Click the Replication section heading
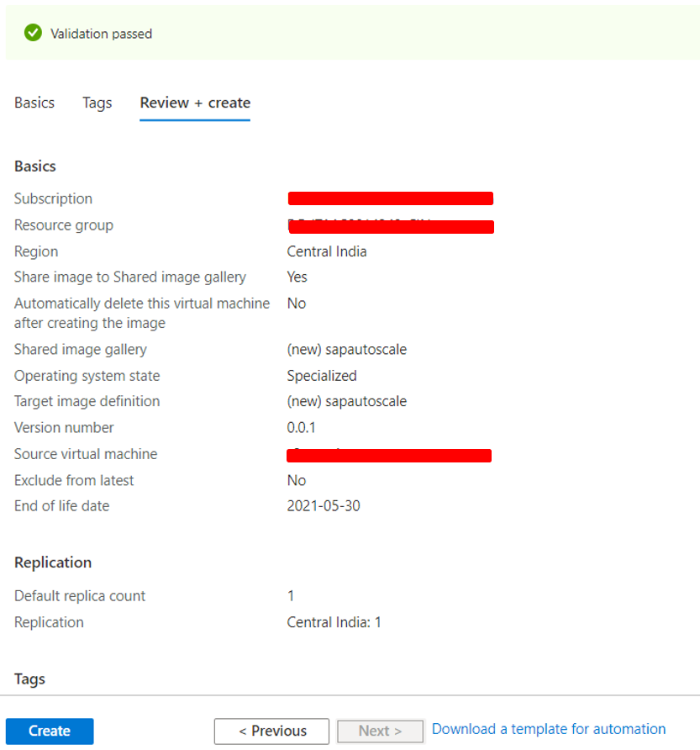700x750 pixels. coord(53,562)
